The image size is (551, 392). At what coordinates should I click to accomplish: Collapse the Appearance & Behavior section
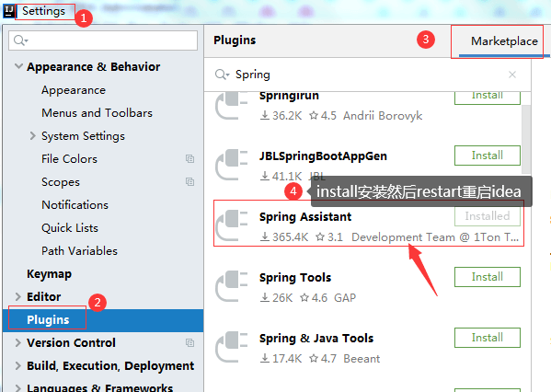pyautogui.click(x=18, y=66)
